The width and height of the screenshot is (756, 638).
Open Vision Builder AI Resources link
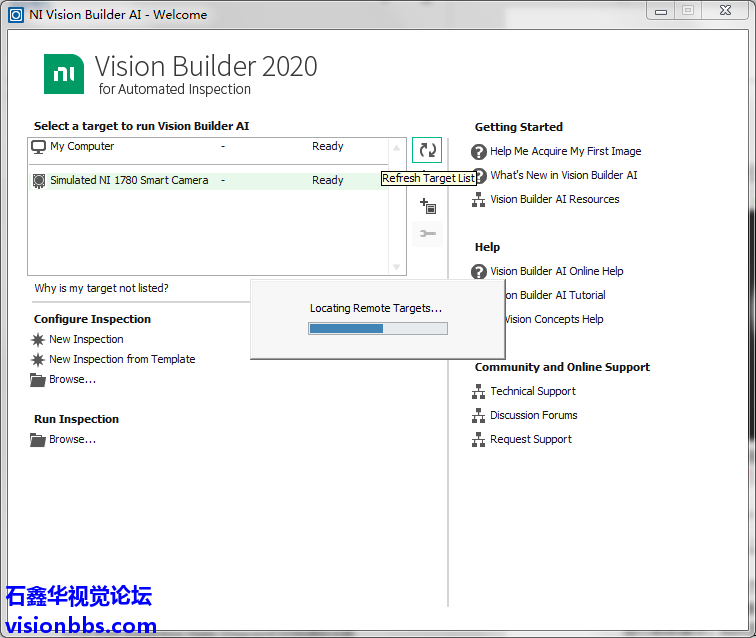point(554,200)
